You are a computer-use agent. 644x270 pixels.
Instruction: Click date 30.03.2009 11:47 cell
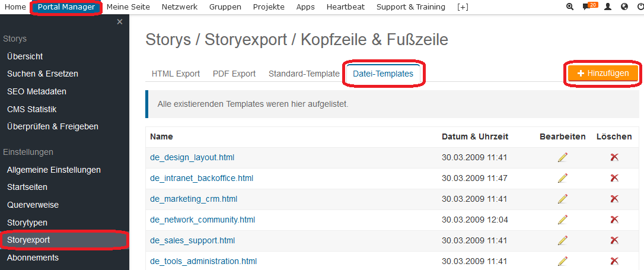[x=475, y=178]
